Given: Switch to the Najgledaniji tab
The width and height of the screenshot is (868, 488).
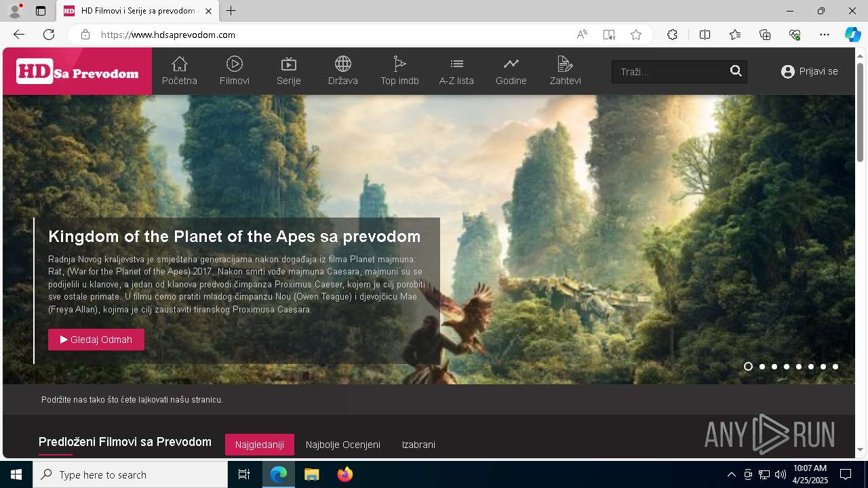Looking at the screenshot, I should tap(260, 445).
